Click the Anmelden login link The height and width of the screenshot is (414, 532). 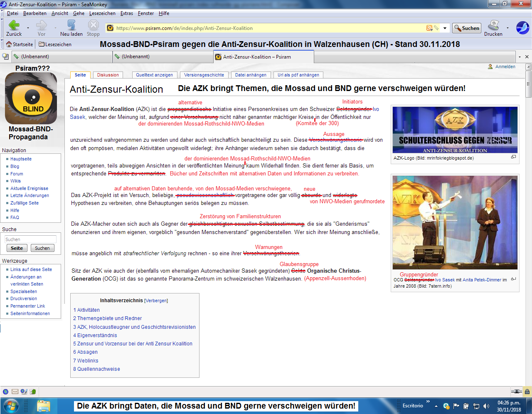pyautogui.click(x=505, y=67)
